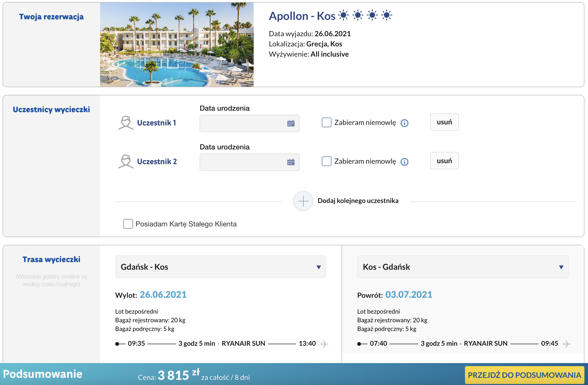
Task: Click info icon beside first Zabieram niemowlę
Action: point(405,123)
